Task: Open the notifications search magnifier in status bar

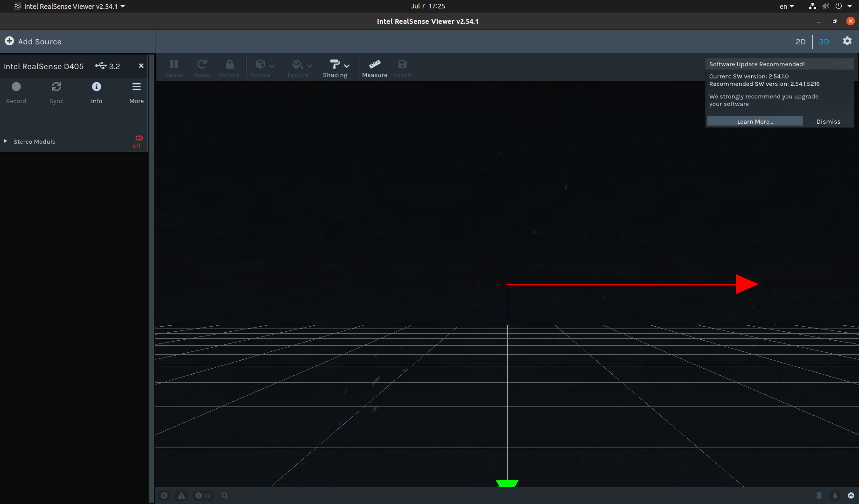Action: (224, 495)
